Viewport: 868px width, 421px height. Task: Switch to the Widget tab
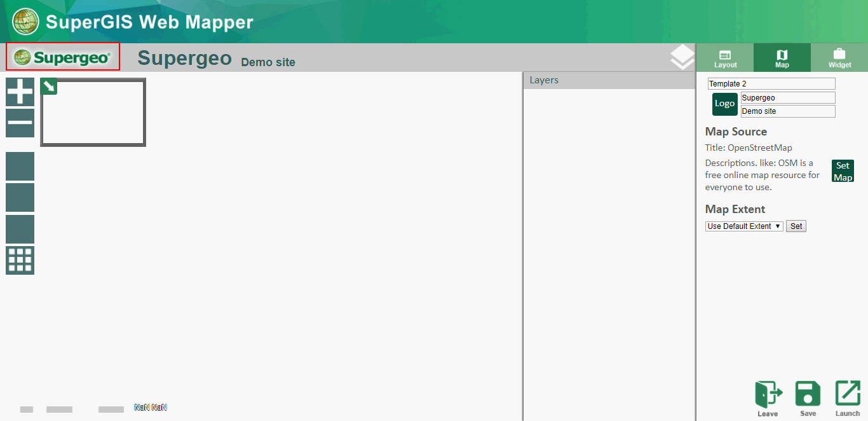coord(839,58)
